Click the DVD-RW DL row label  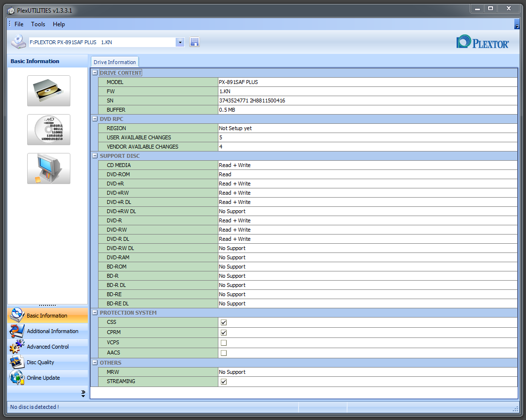(x=120, y=248)
